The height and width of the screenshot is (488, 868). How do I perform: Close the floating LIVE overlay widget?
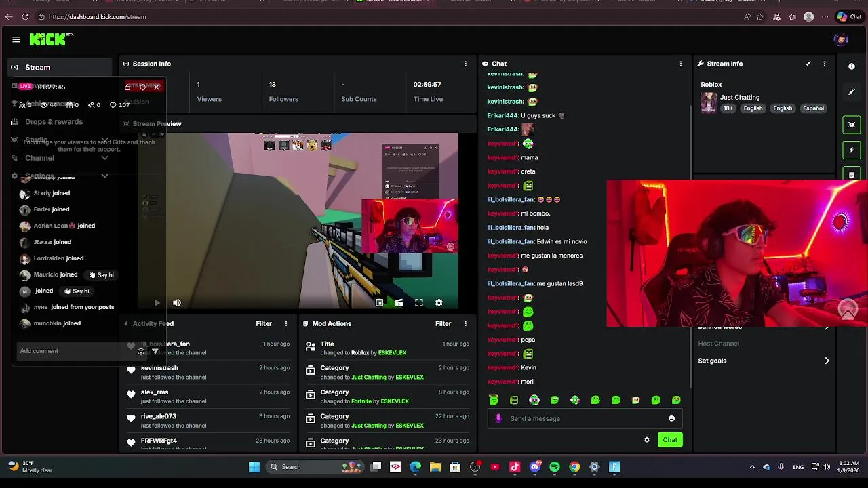157,87
